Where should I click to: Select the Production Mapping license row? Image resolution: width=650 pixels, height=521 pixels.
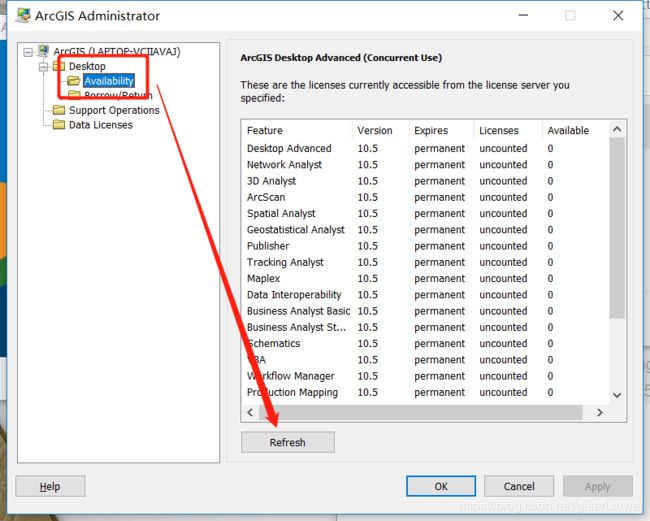tap(425, 392)
